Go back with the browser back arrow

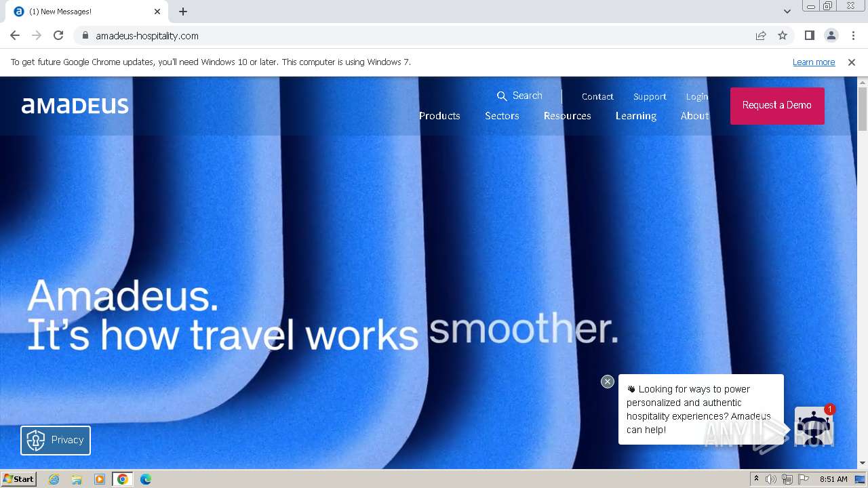coord(15,35)
